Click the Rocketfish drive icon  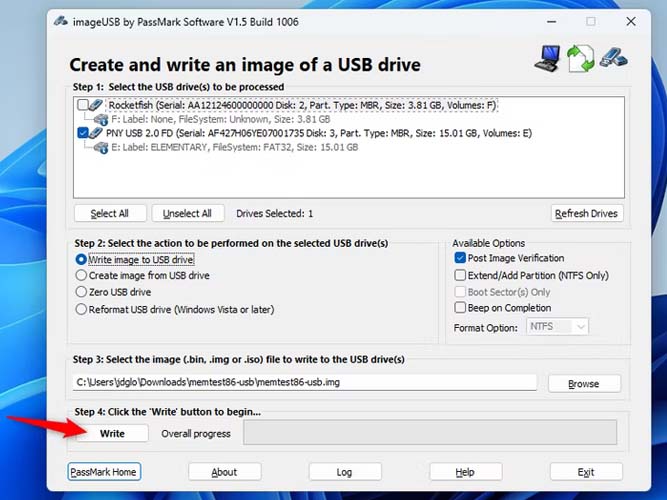(95, 105)
